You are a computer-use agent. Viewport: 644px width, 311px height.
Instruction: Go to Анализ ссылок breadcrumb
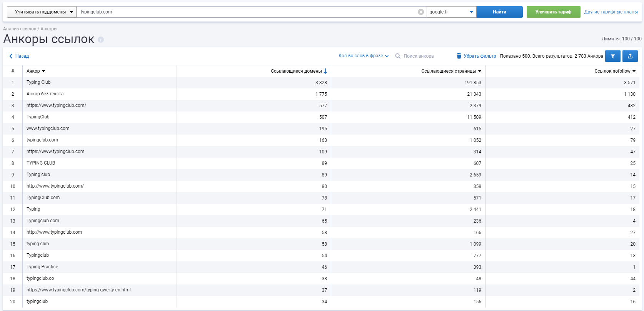pos(20,29)
